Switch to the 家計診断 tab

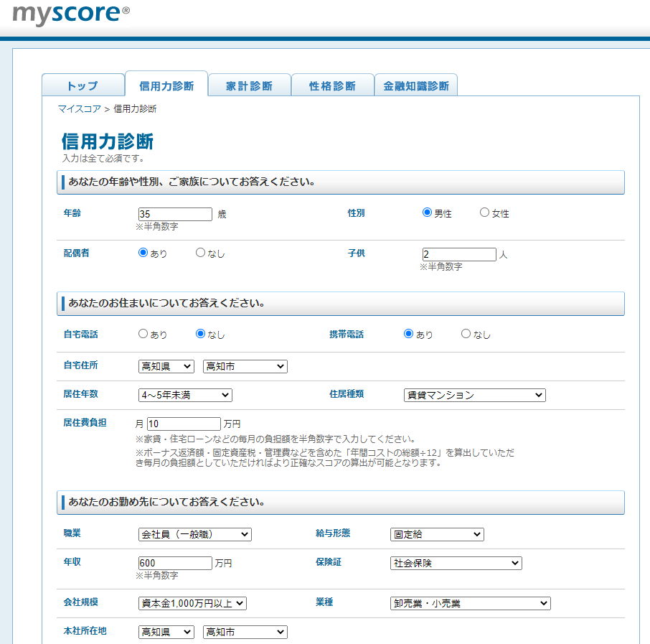point(249,86)
